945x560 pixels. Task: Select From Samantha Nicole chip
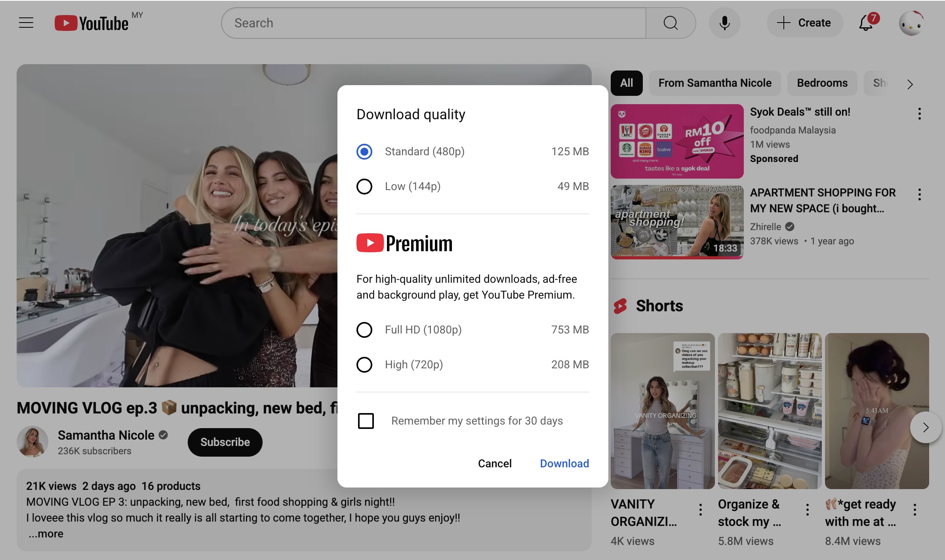click(715, 83)
